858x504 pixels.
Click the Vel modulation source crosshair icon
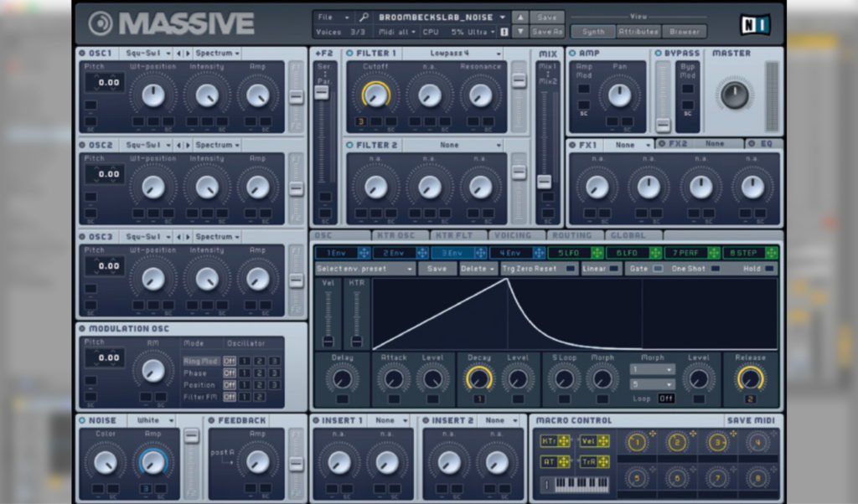point(603,441)
